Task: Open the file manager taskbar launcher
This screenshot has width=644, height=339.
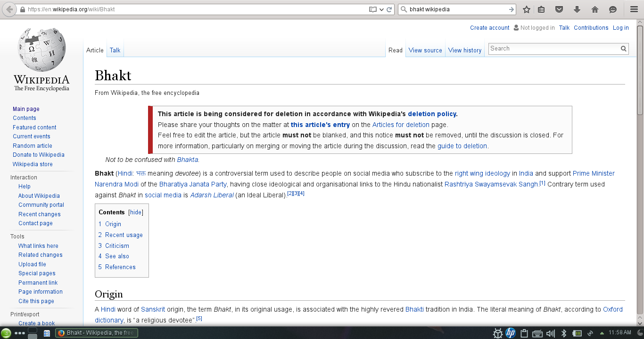Action: (47, 333)
